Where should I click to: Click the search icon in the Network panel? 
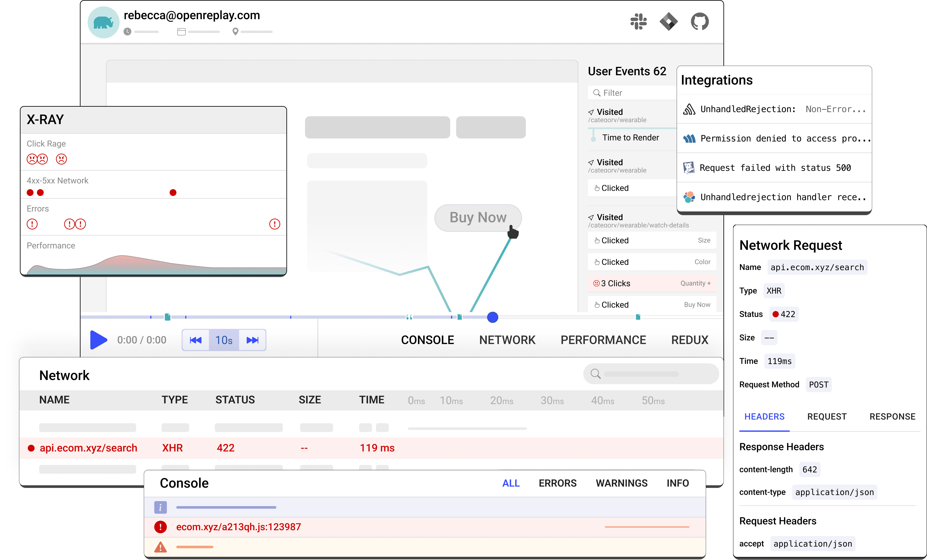595,373
